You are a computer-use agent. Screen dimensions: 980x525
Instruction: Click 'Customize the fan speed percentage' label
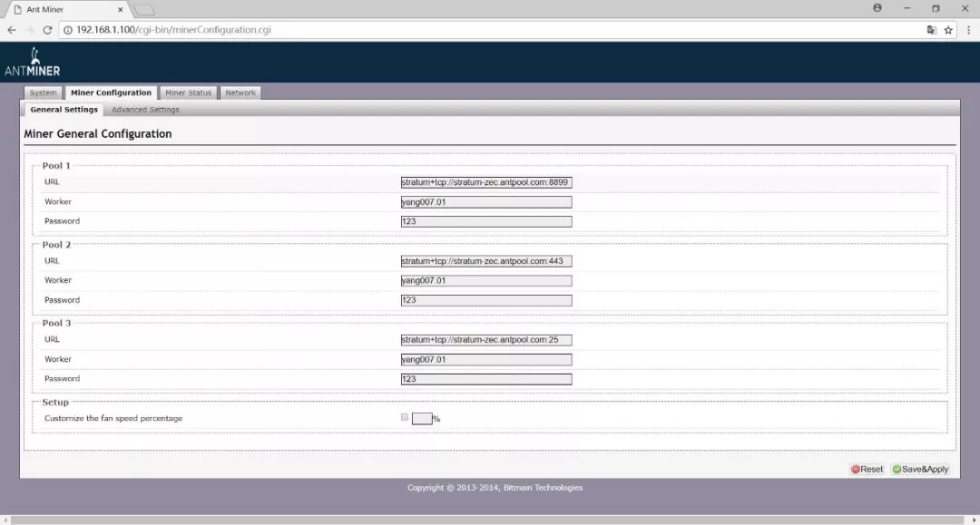click(113, 418)
